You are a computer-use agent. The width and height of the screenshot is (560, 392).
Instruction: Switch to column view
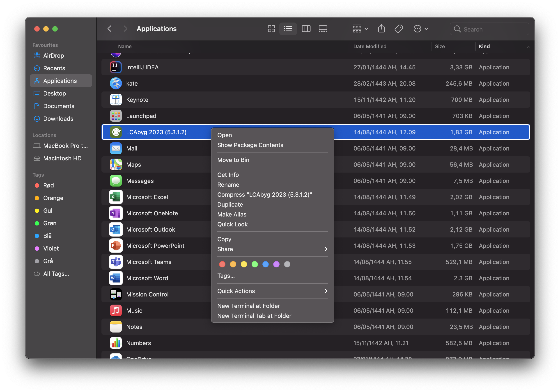click(x=306, y=29)
